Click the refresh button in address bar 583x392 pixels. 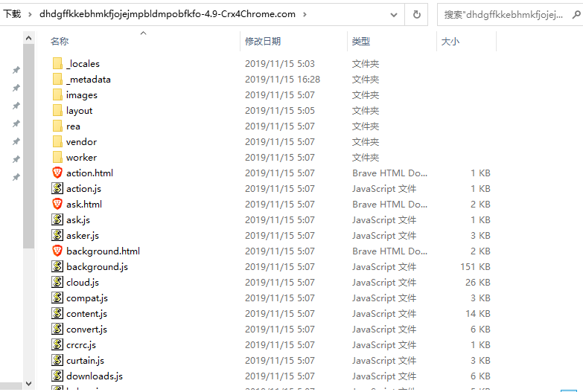[x=416, y=13]
